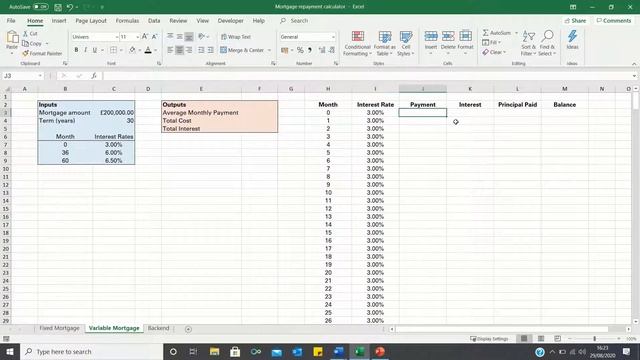Switch to the Backend sheet
640x360 pixels.
coord(158,328)
